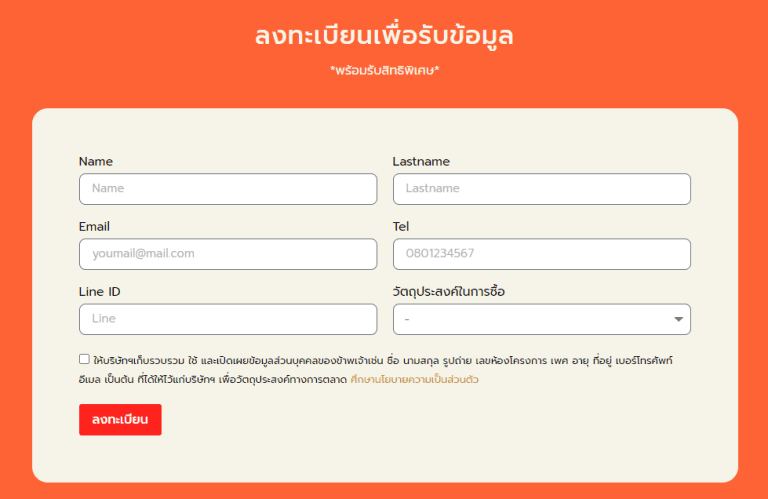
Task: Click the dash placeholder in the purpose dropdown
Action: pyautogui.click(x=407, y=319)
